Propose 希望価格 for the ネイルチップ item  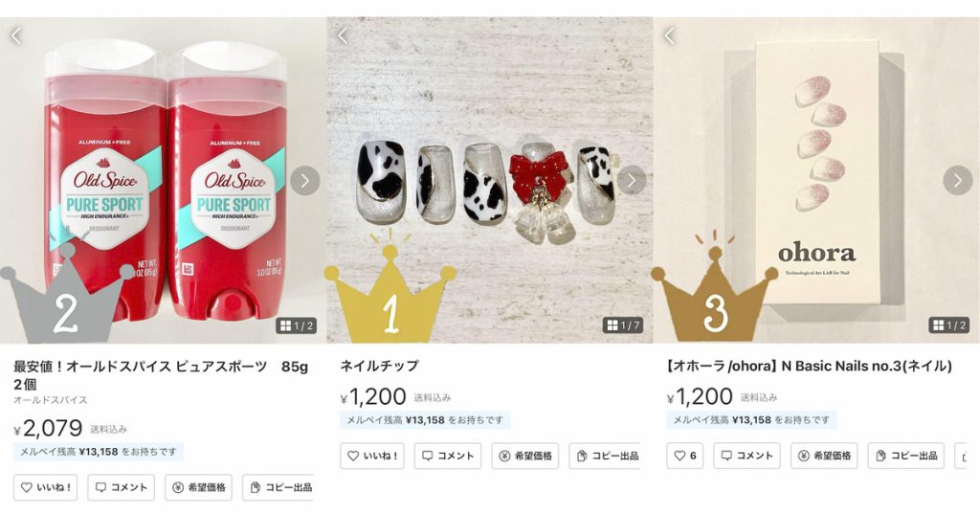(525, 457)
